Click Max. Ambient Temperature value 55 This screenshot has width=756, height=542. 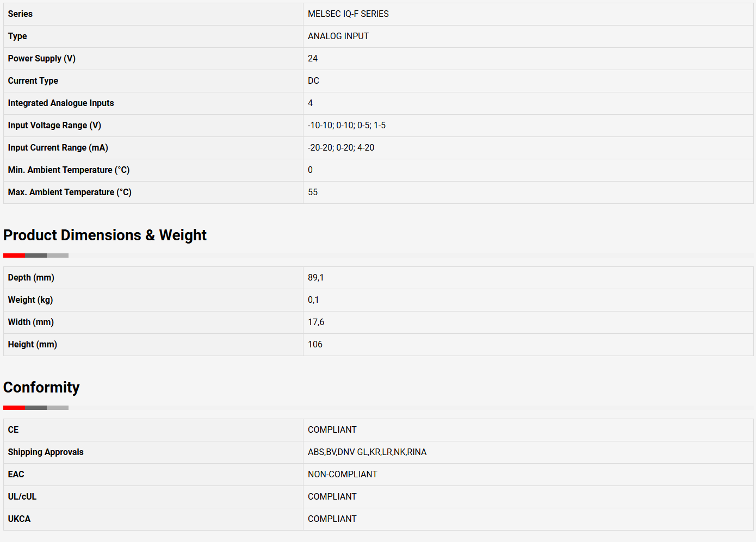coord(313,192)
